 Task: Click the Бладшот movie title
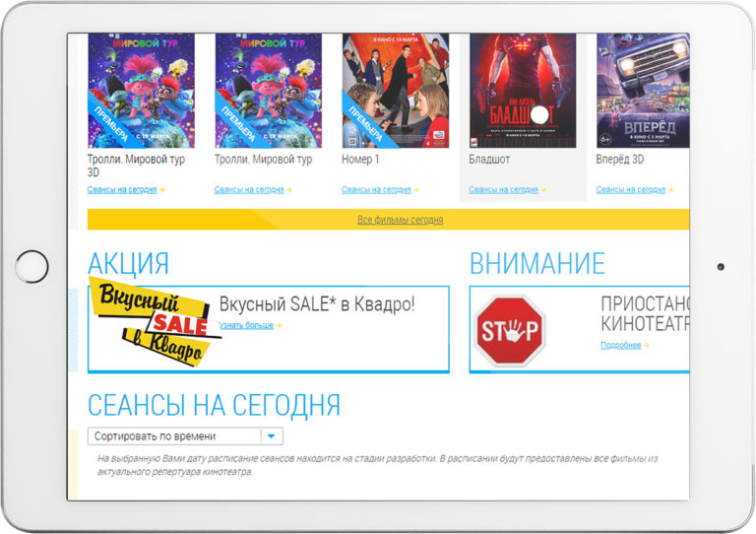(x=489, y=159)
